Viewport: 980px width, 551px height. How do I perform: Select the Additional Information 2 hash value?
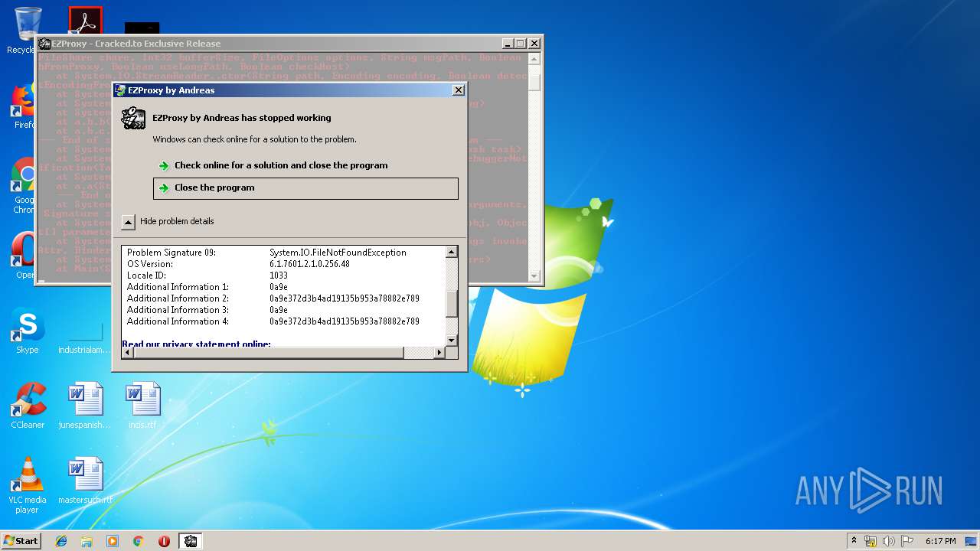click(x=344, y=298)
